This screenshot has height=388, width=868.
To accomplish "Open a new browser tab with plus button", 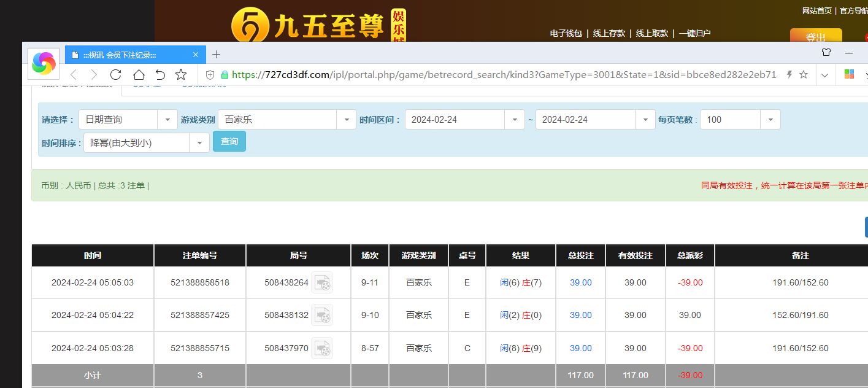I will pyautogui.click(x=216, y=55).
